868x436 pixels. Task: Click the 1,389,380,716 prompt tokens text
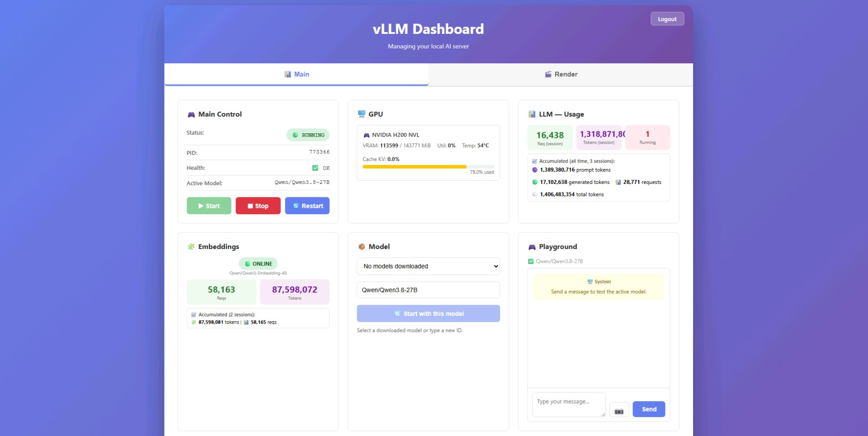click(x=575, y=170)
